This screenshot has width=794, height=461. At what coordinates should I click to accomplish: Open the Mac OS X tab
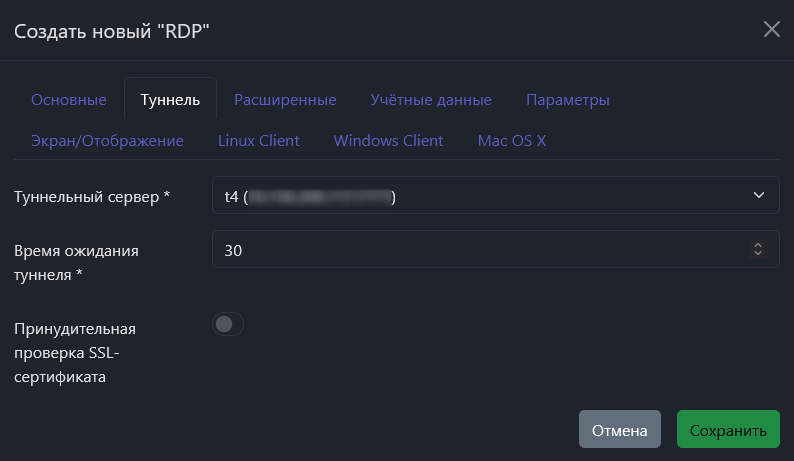tap(511, 141)
